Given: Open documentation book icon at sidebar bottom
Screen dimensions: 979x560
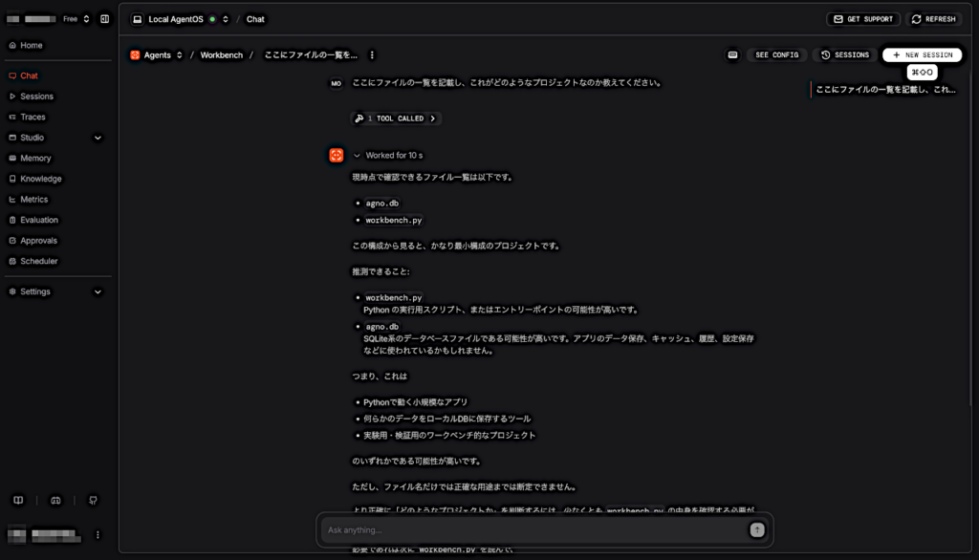Looking at the screenshot, I should (18, 500).
